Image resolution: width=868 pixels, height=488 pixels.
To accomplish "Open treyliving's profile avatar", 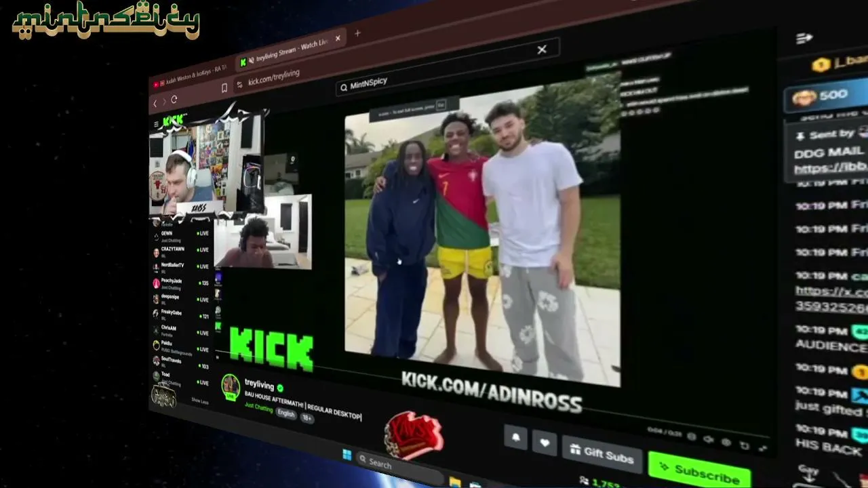I will 231,386.
